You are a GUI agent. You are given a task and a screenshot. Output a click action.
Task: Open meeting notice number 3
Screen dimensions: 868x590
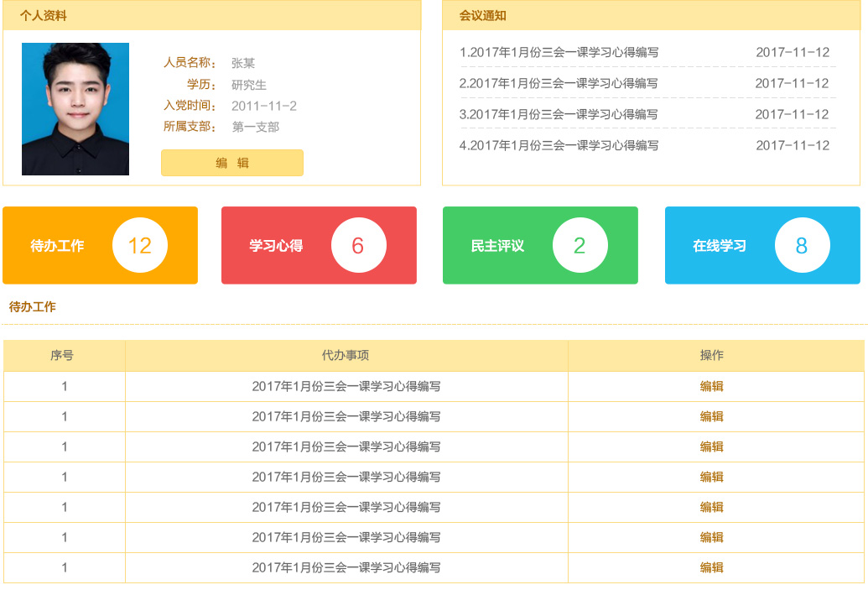[559, 114]
